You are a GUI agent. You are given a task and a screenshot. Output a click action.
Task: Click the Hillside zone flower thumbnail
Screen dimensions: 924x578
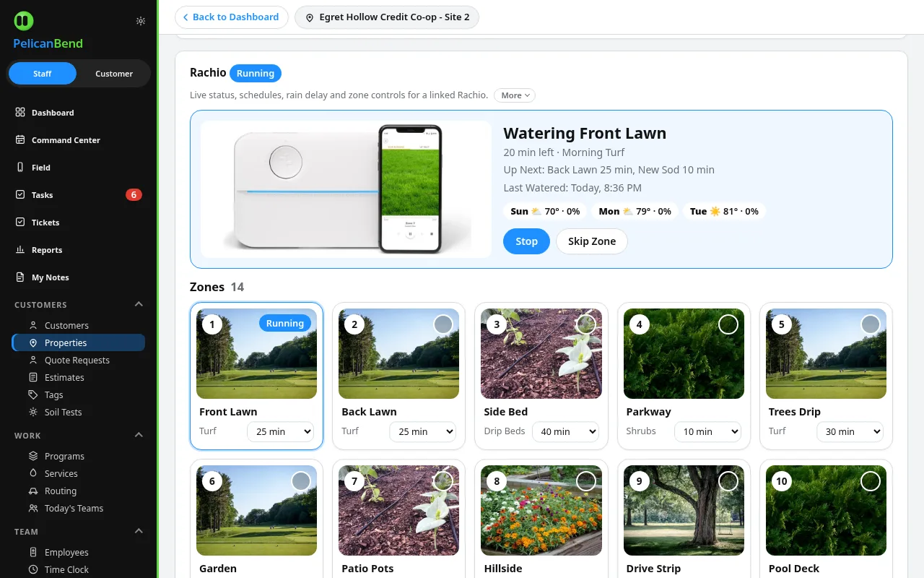pos(541,510)
